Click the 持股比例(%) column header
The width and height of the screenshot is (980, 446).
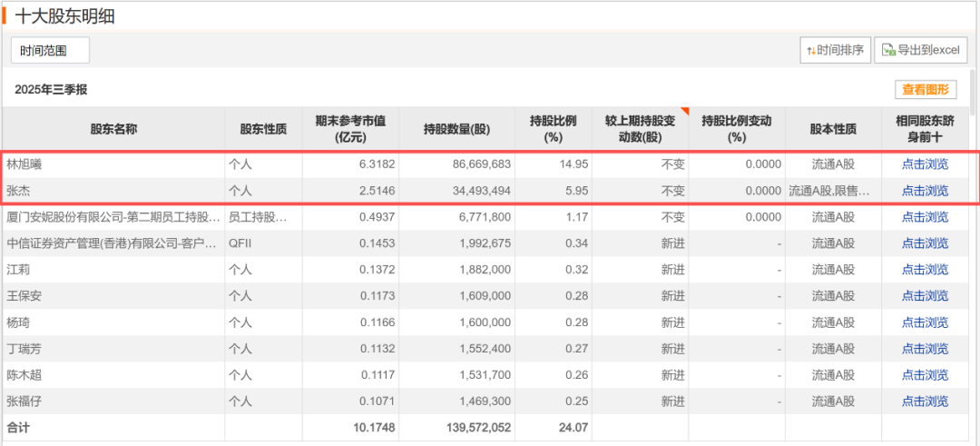tap(554, 129)
